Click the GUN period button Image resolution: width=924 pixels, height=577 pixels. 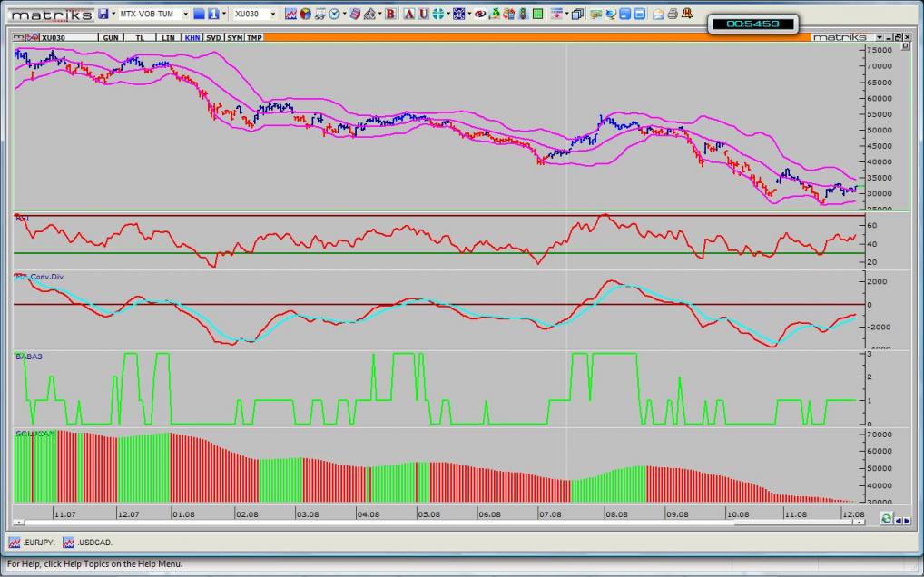tap(111, 37)
